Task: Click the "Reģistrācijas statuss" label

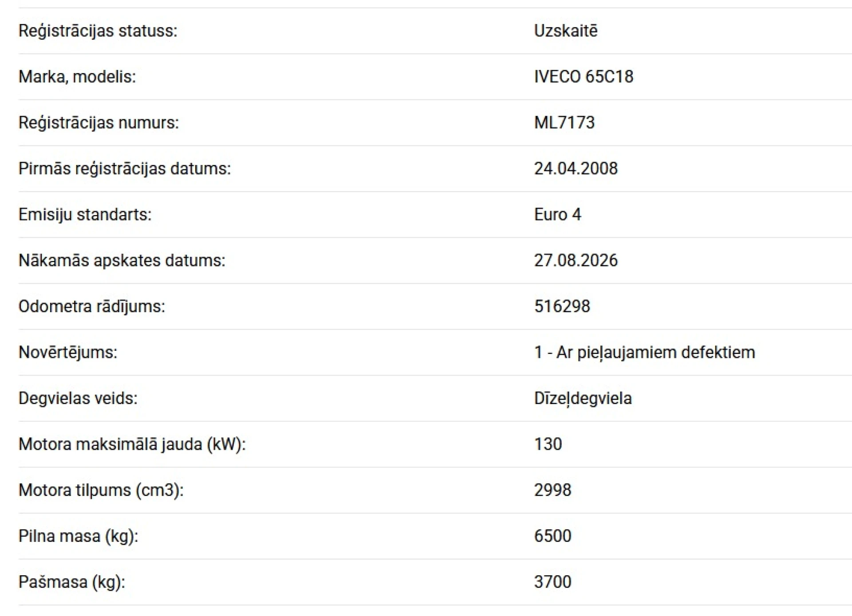Action: pyautogui.click(x=98, y=31)
